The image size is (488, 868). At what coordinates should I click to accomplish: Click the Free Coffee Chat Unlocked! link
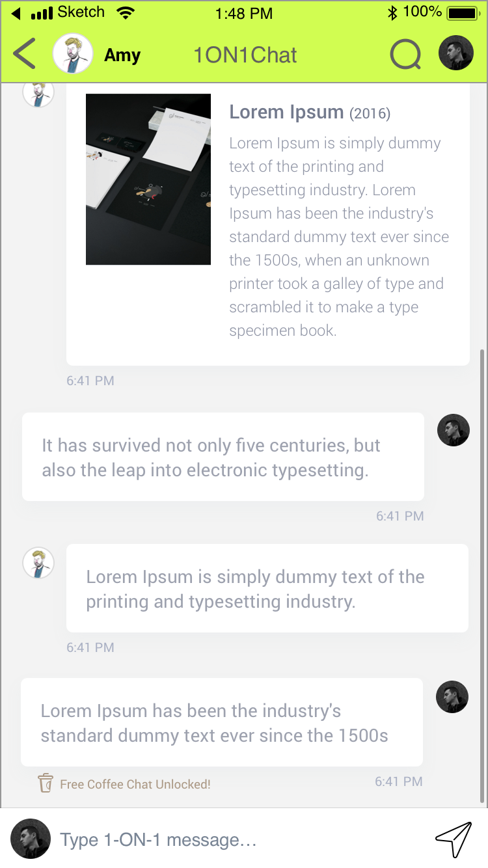tap(135, 784)
